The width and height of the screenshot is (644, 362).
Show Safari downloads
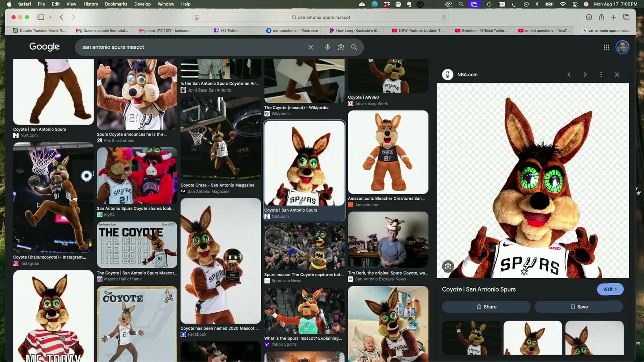[x=589, y=17]
